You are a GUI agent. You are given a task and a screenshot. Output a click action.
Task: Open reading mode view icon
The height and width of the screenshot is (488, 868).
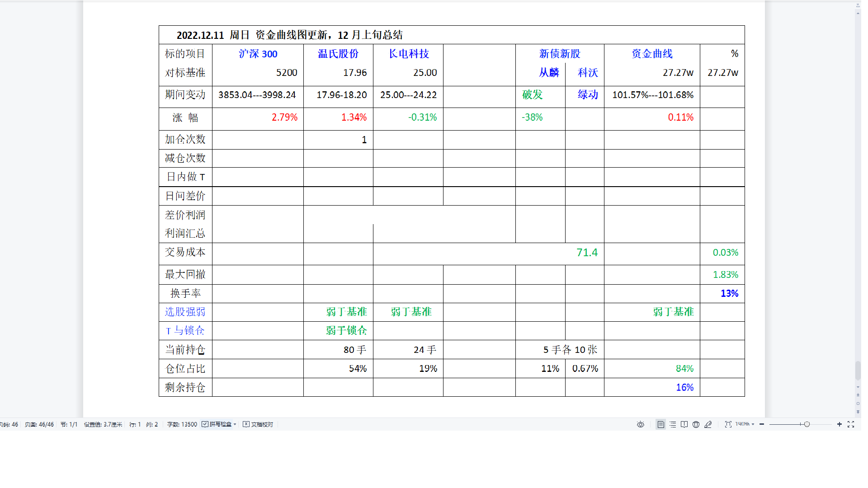pyautogui.click(x=684, y=424)
